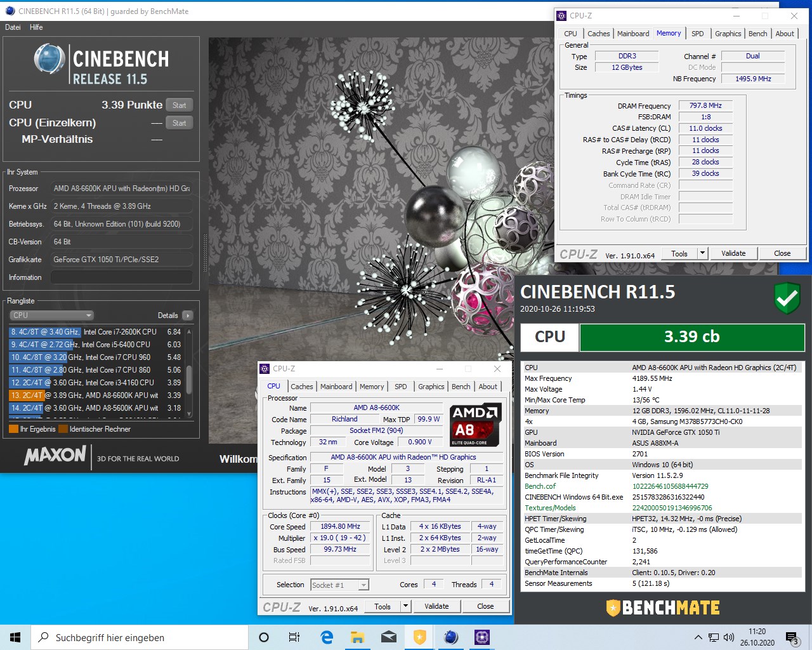812x650 pixels.
Task: Select ranking row AMD A8-6600K 3.39
Action: pos(96,395)
